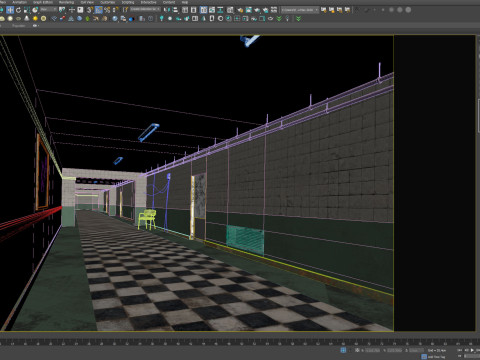Screen dimensions: 480x360
Task: Open the Schematic View
Action: 220,10
